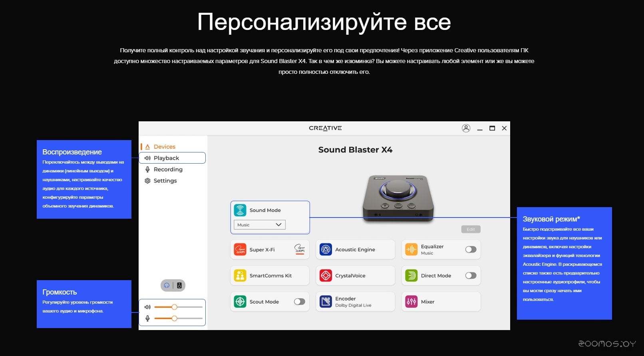Click the Recording microphone icon in sidebar

pyautogui.click(x=147, y=169)
